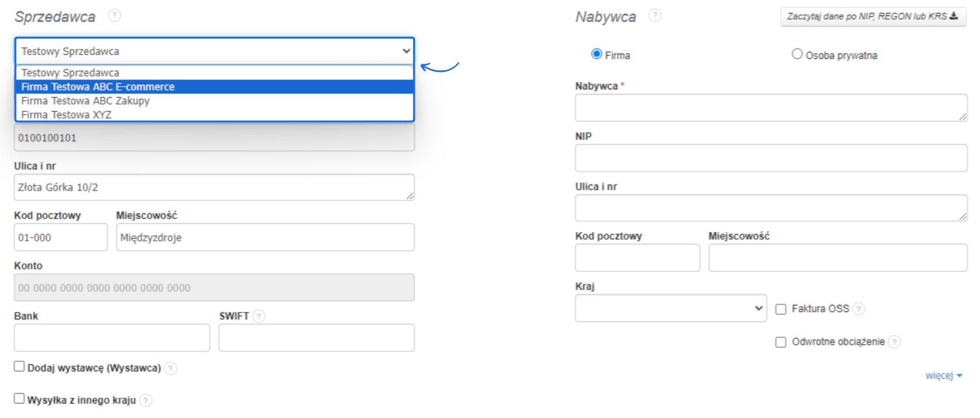Choose Firma Testowa XYZ from list

click(x=67, y=115)
